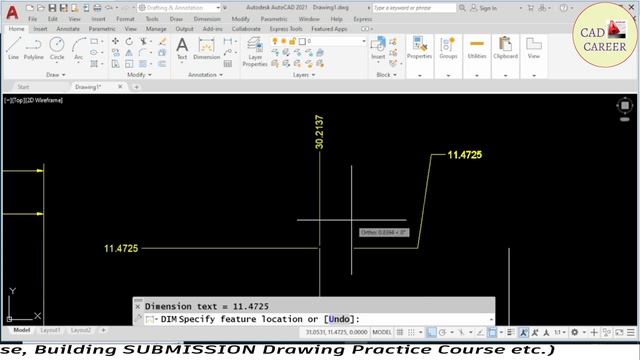Switch to the Manage ribbon tab
640x360 pixels.
(156, 29)
